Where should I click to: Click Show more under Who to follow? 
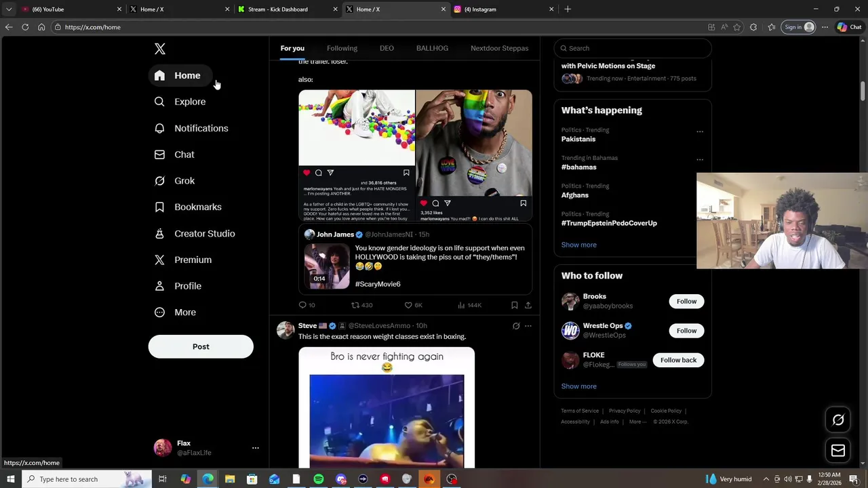[578, 386]
